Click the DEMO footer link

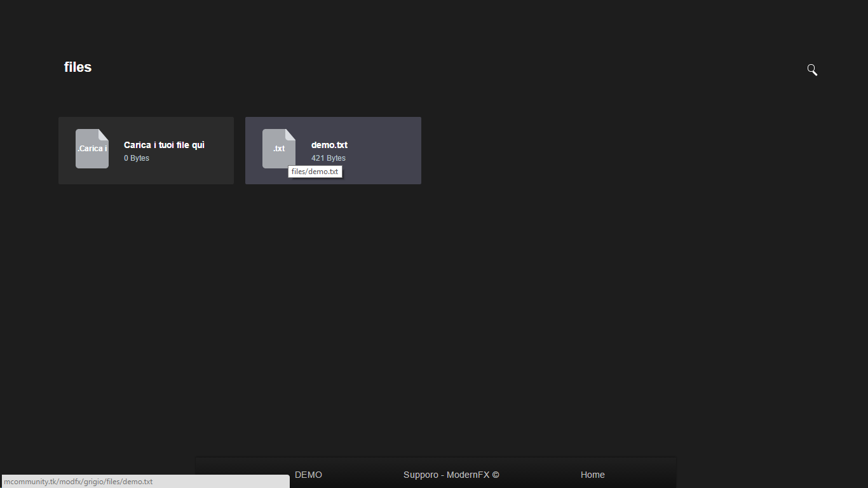click(x=308, y=475)
